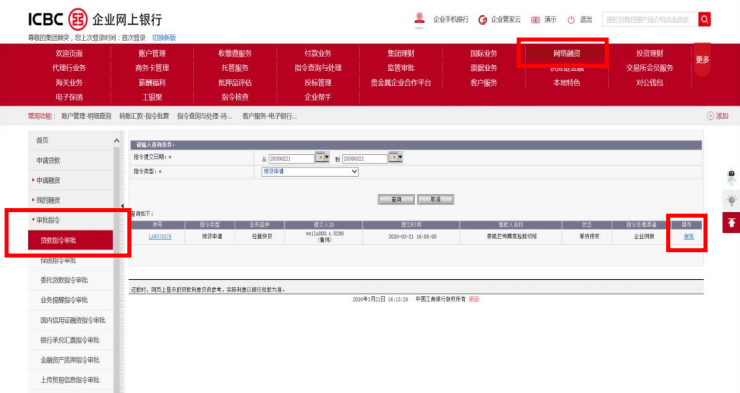Screen dimensions: 740x393
Task: Collapse the 首页 sidebar section chevron
Action: 117,141
